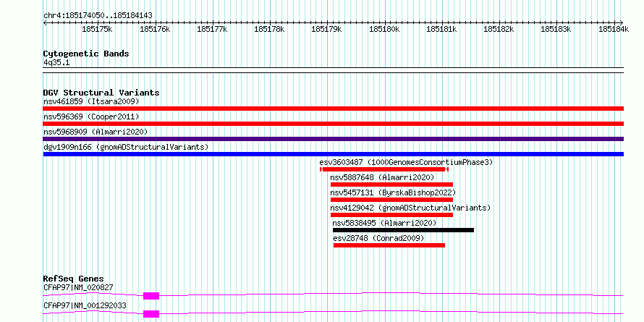644x322 pixels.
Task: Click the esv3603487 1000Genomes variant bar
Action: coord(384,169)
